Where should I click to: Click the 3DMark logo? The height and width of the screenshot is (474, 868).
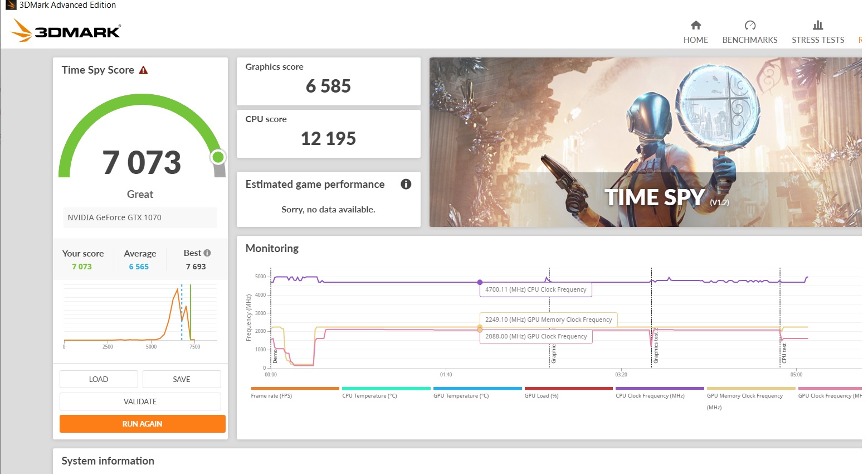click(x=66, y=31)
